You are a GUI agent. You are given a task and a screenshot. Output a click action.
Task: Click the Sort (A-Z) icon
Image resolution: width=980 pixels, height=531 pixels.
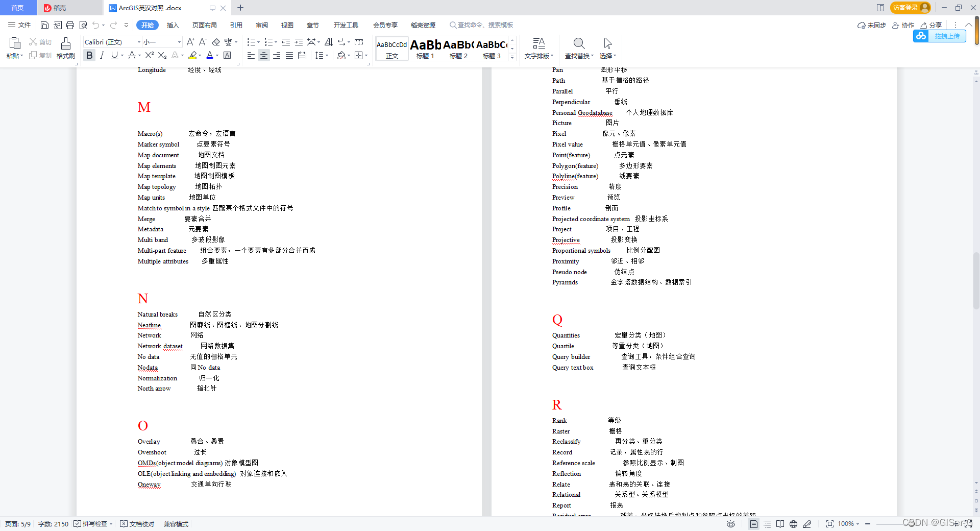[329, 42]
